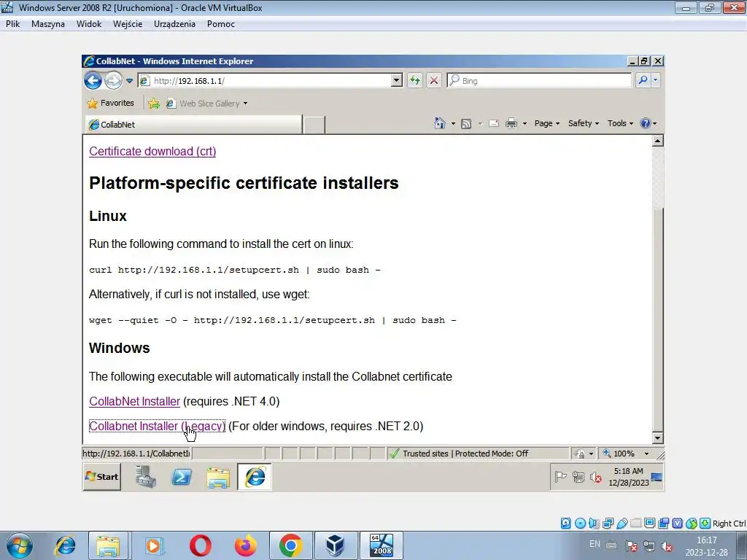Expand the Print options dropdown arrow

[x=525, y=124]
